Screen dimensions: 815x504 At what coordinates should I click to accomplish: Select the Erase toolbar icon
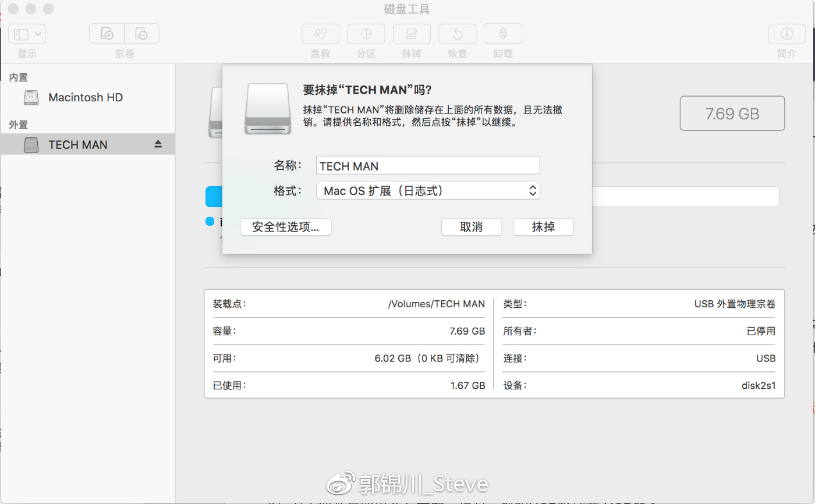(x=412, y=34)
